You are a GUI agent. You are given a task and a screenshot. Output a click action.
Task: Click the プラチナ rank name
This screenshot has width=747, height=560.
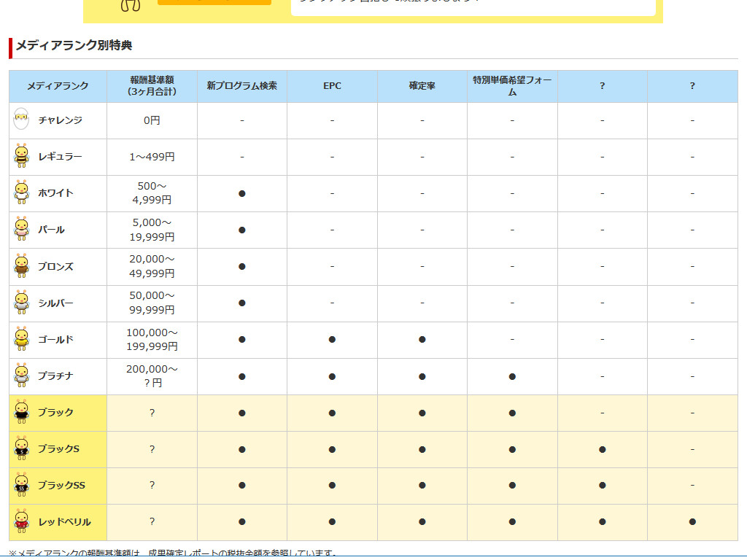pyautogui.click(x=55, y=376)
